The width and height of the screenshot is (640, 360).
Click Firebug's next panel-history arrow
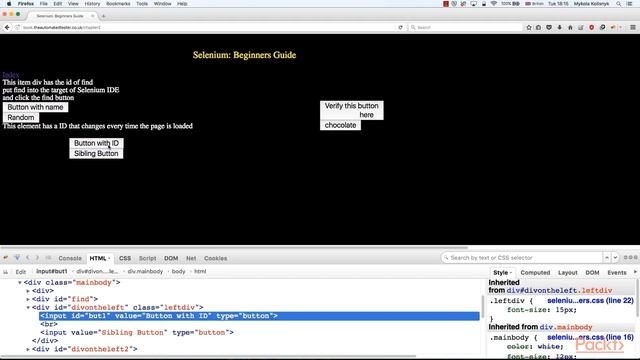click(x=37, y=258)
